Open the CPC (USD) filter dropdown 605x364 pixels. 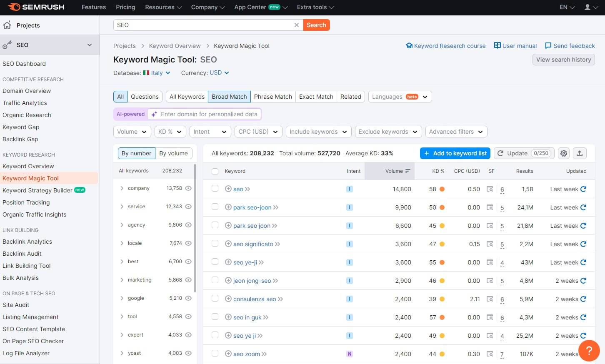click(x=258, y=132)
